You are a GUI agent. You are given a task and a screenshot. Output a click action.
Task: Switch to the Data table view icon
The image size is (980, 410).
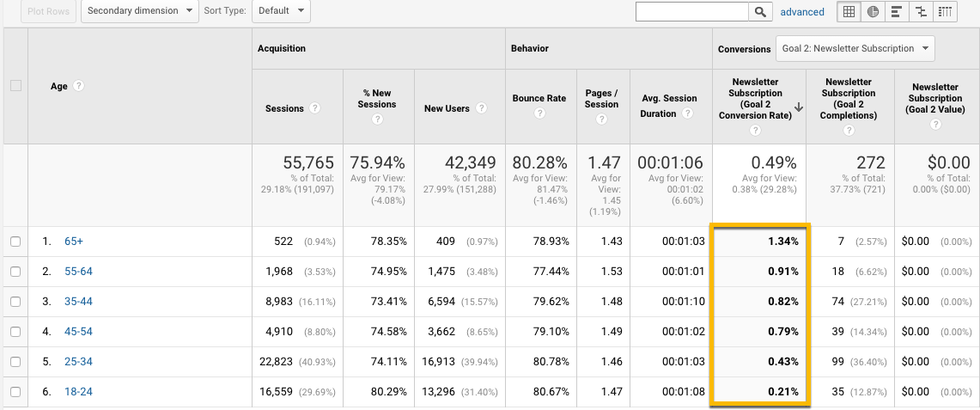point(849,11)
